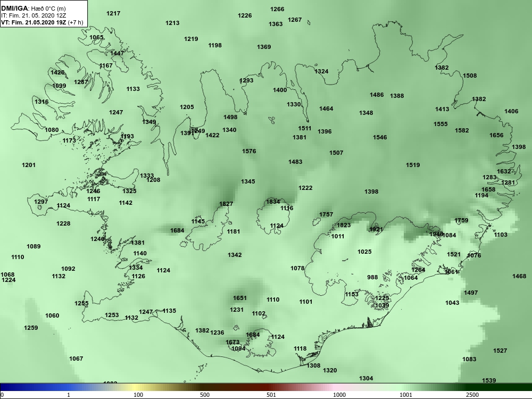Image resolution: width=532 pixels, height=399 pixels.
Task: Click the value 1508 in the northeast
Action: tap(470, 76)
